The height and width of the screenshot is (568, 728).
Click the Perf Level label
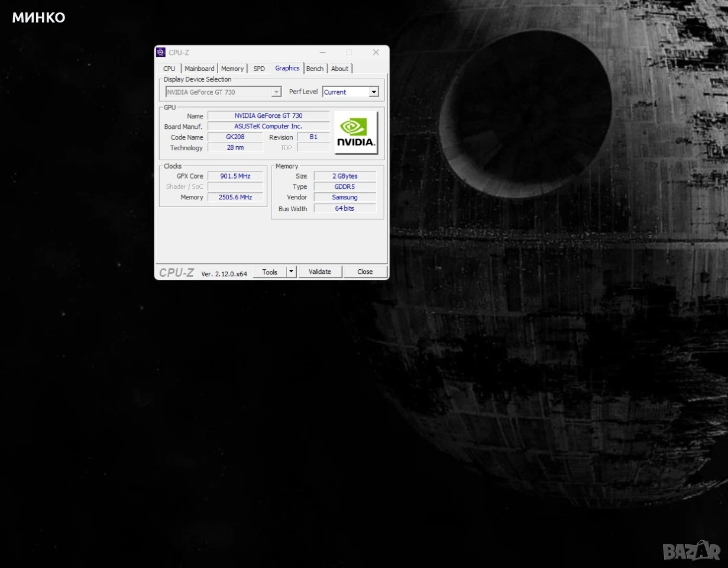click(x=303, y=92)
